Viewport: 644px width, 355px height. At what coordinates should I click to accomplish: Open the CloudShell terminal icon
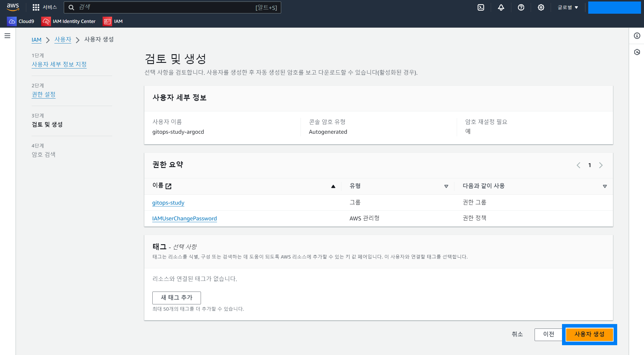point(481,7)
